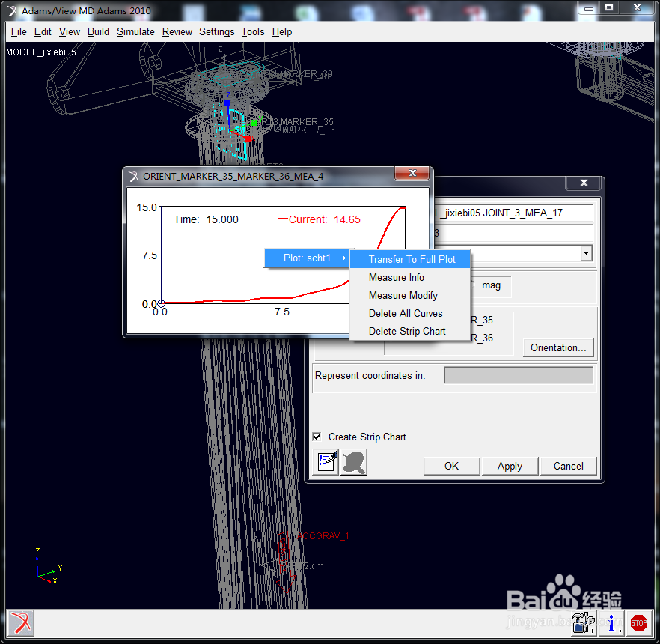The width and height of the screenshot is (660, 644).
Task: Click the strip chart title icon
Action: click(133, 176)
